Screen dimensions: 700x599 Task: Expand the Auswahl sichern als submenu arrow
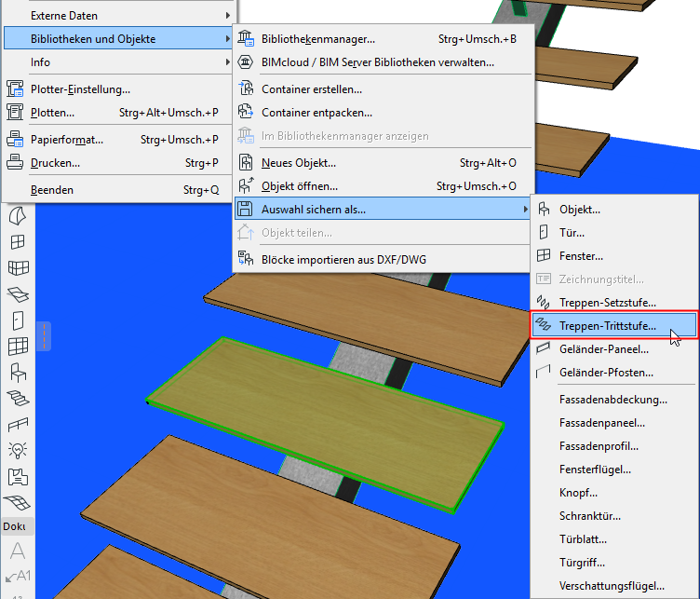coord(525,210)
